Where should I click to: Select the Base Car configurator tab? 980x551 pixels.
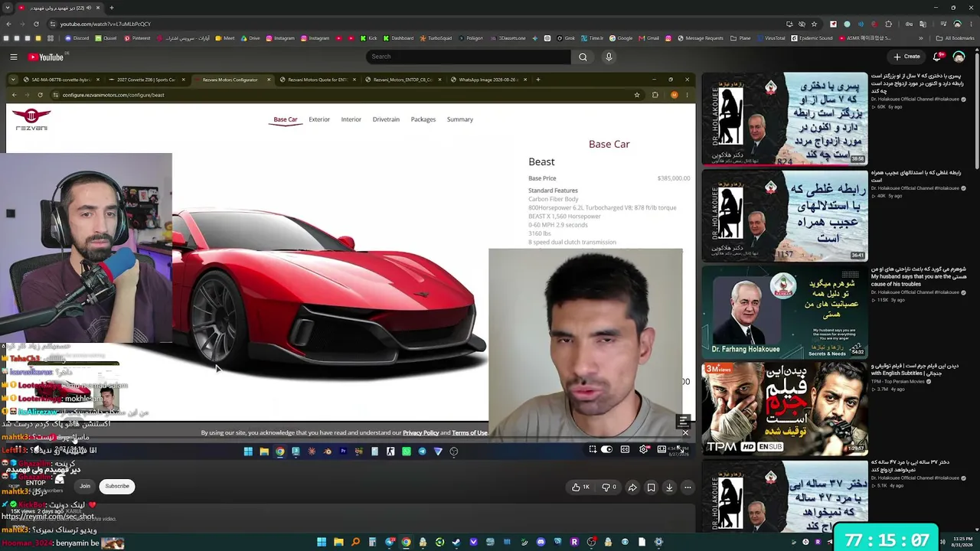[286, 119]
